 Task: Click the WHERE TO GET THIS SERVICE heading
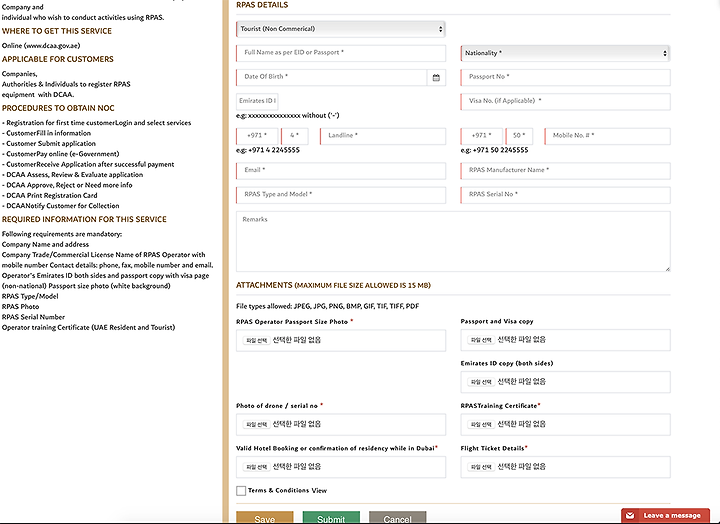tap(57, 31)
